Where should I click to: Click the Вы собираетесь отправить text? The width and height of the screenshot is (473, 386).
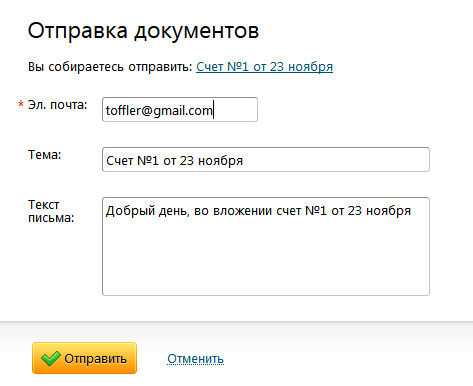tap(110, 67)
